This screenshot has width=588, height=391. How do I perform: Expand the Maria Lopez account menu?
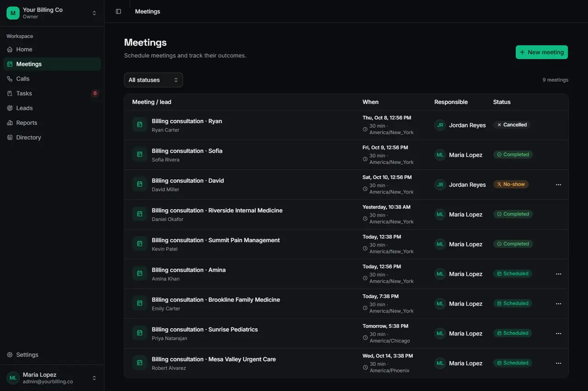click(52, 378)
